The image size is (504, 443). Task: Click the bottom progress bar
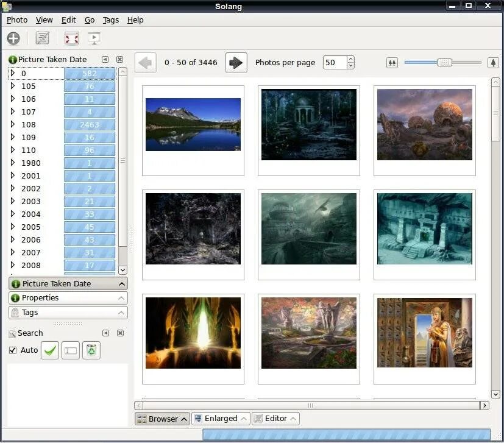(x=347, y=434)
